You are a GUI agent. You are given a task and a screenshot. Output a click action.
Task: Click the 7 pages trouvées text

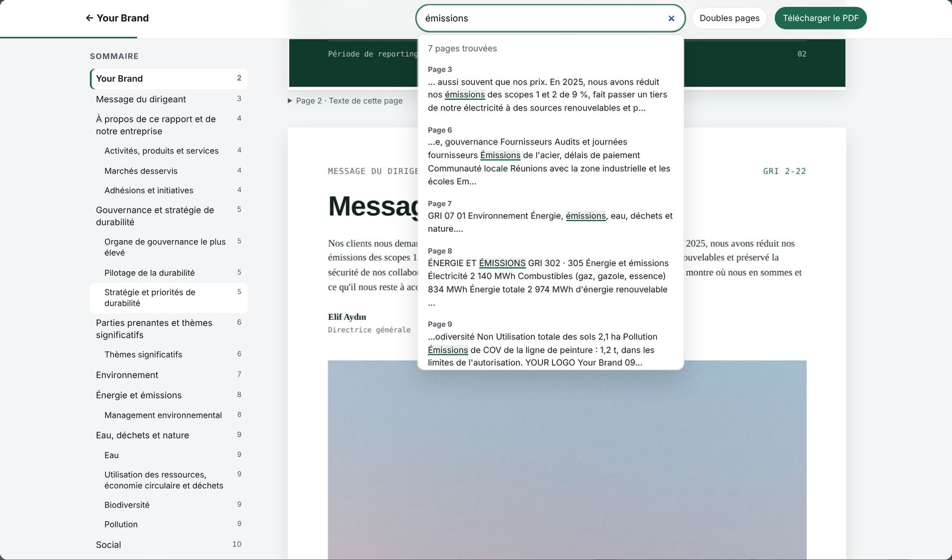pyautogui.click(x=462, y=49)
